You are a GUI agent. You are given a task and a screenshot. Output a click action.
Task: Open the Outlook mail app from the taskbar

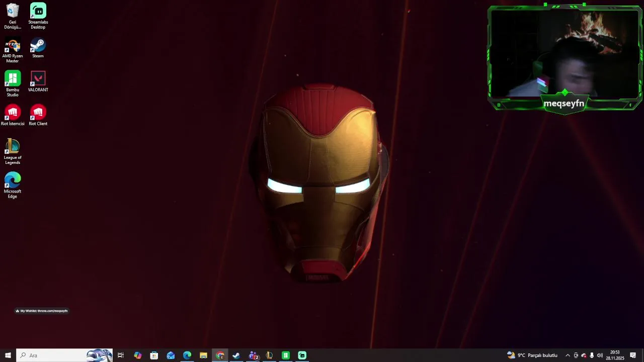(171, 355)
